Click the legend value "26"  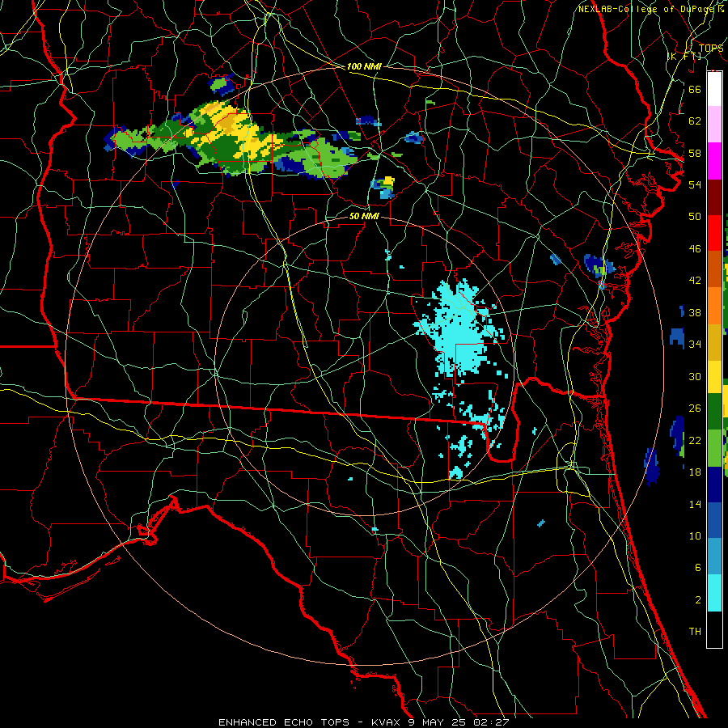click(695, 408)
